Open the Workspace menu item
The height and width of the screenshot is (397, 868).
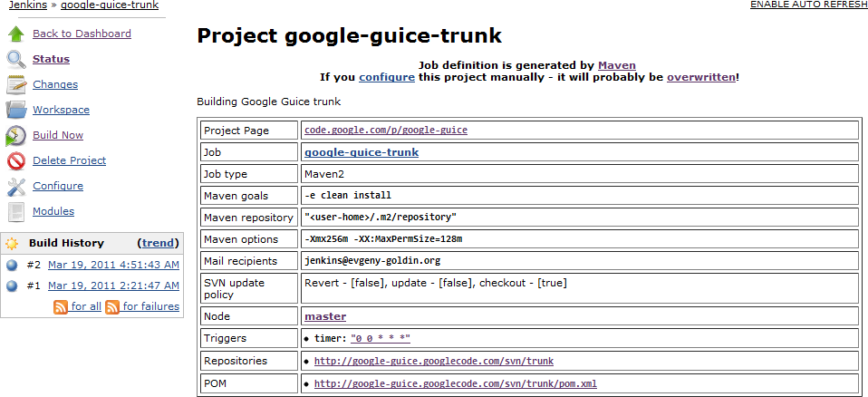click(61, 111)
